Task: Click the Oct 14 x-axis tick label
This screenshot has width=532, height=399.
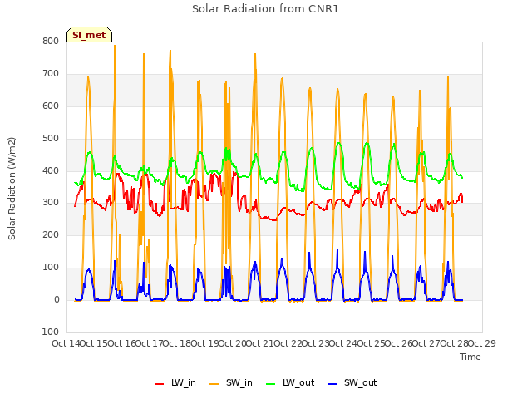Action: (66, 343)
